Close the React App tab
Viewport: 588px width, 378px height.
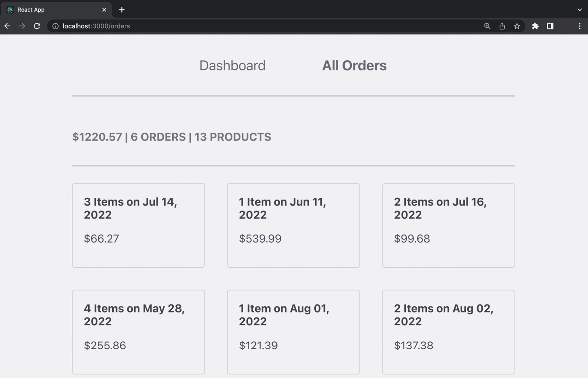(104, 10)
